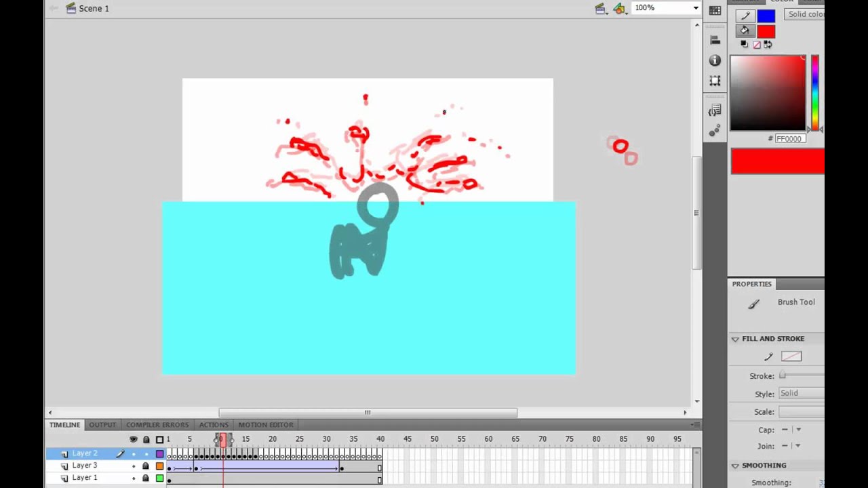Open the Transform panel icon
This screenshot has width=868, height=488.
(x=715, y=81)
